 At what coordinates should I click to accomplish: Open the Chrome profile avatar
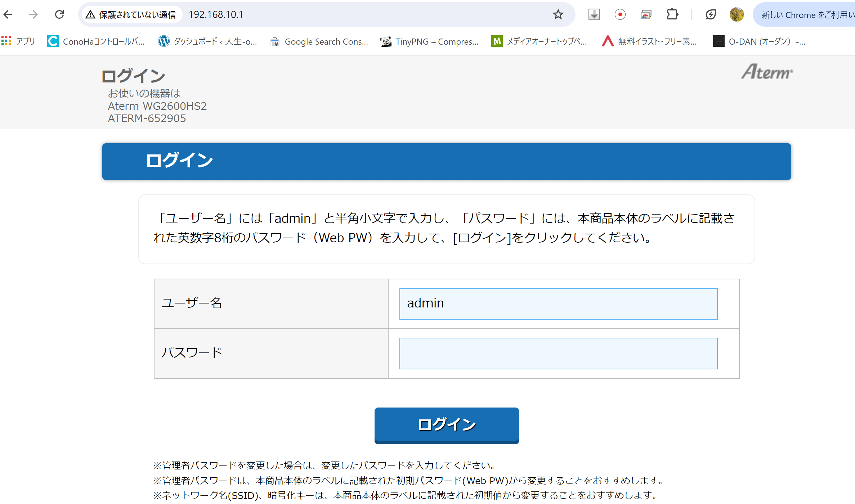[737, 14]
